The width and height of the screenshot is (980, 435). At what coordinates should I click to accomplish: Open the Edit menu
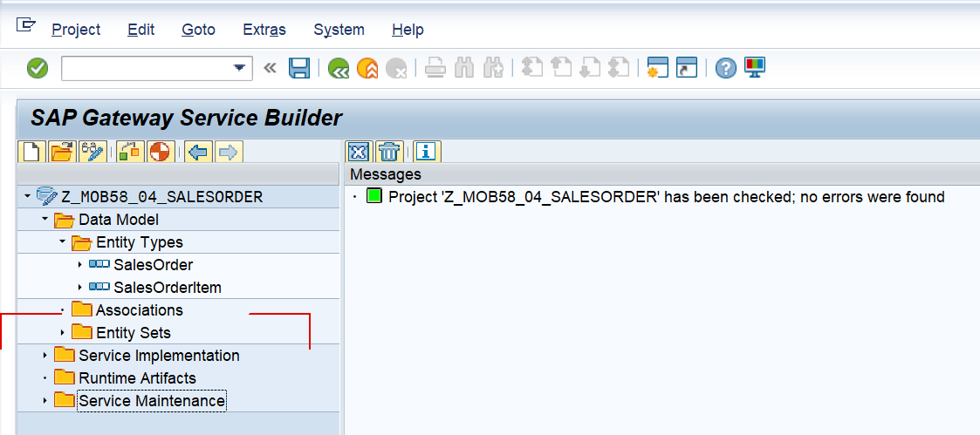coord(141,30)
